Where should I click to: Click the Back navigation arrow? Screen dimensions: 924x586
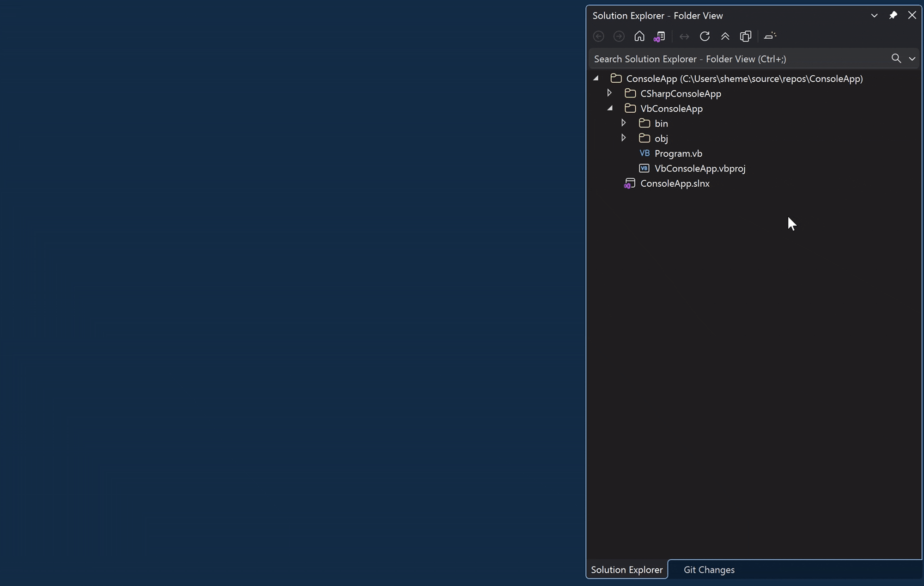coord(598,36)
